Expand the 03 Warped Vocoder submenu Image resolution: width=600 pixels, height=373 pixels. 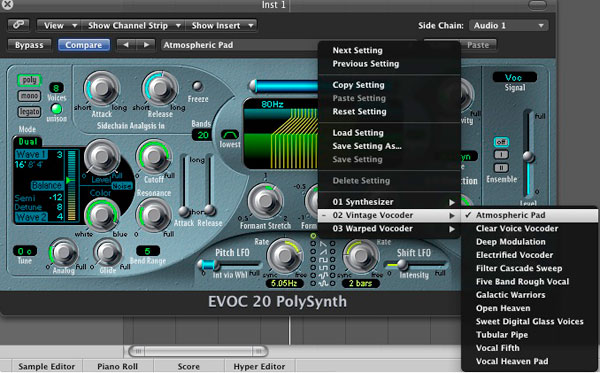(389, 228)
